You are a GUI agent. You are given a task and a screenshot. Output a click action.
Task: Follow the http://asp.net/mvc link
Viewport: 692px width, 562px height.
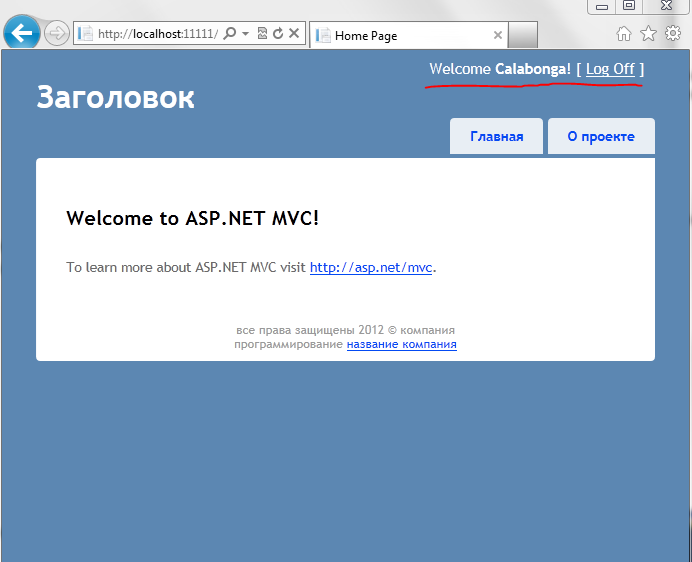pos(371,268)
